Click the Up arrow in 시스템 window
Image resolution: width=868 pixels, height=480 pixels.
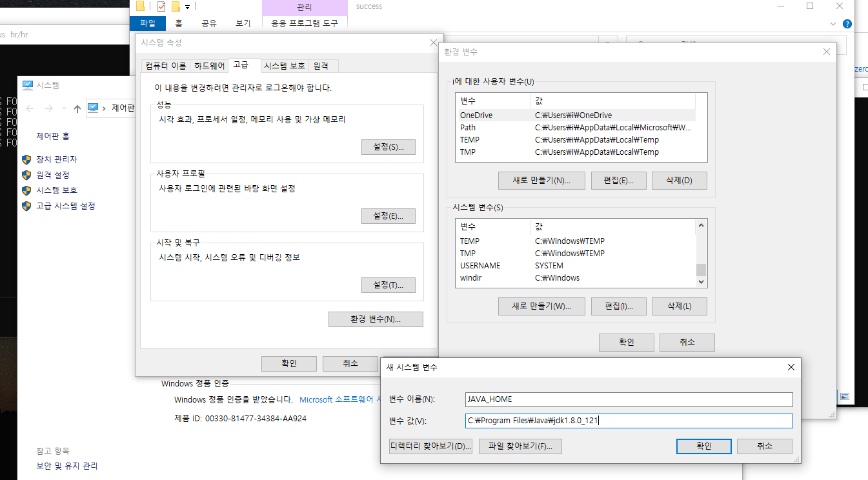pos(77,108)
